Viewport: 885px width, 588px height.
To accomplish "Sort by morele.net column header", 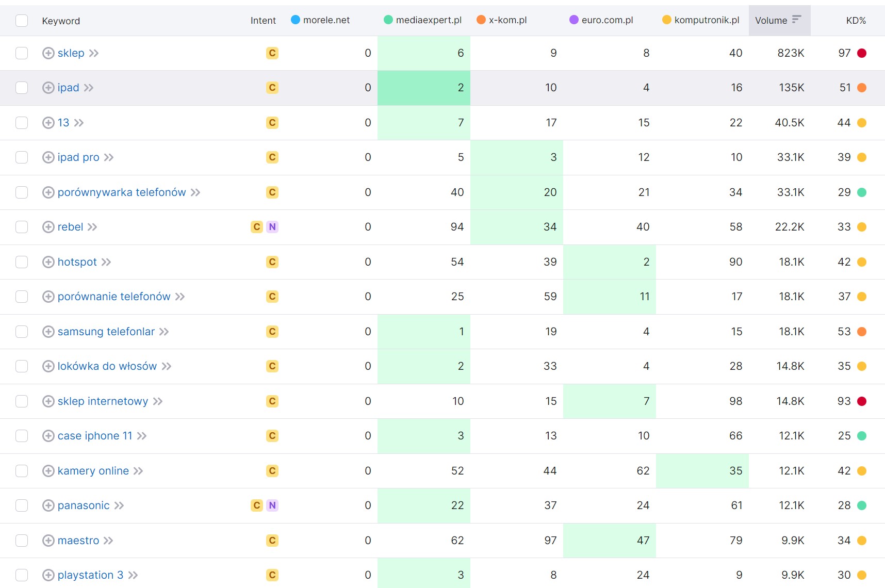I will 326,20.
